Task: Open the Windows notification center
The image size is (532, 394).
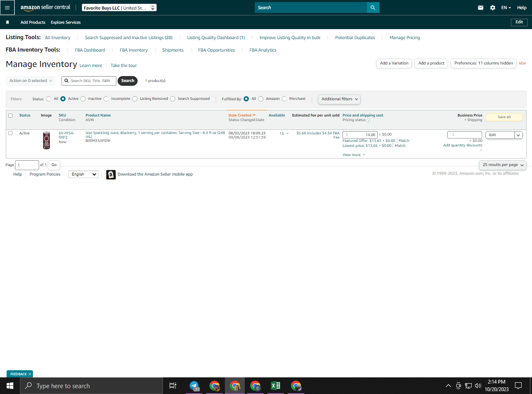Action: tap(518, 386)
